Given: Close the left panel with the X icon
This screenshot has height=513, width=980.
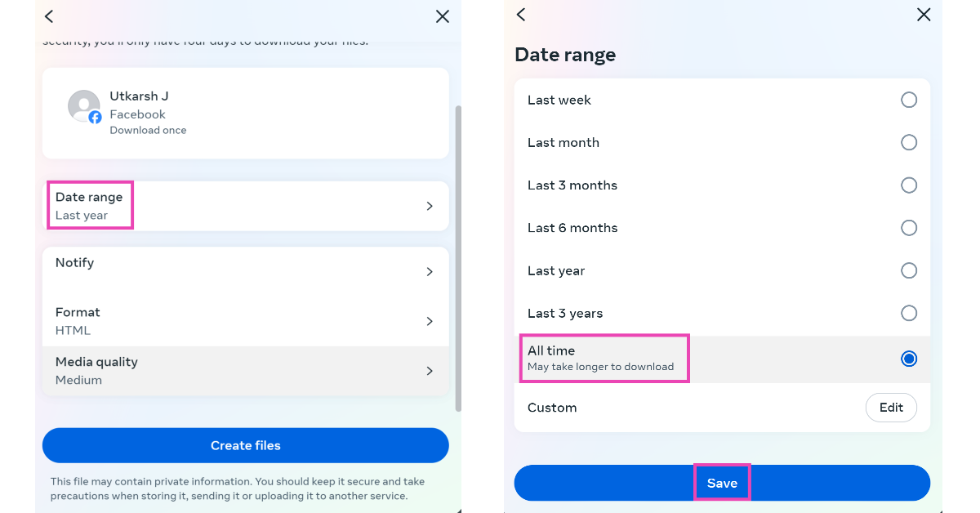Looking at the screenshot, I should [x=443, y=16].
